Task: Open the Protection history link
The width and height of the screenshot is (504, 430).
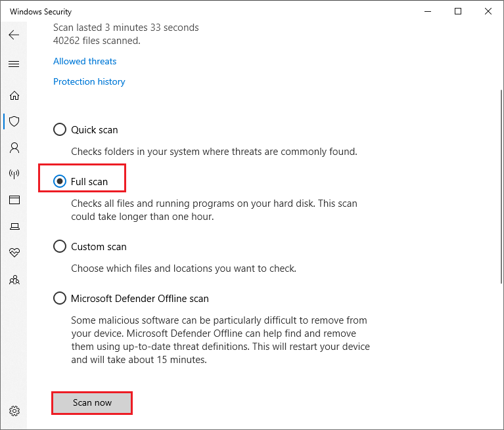Action: [x=89, y=81]
